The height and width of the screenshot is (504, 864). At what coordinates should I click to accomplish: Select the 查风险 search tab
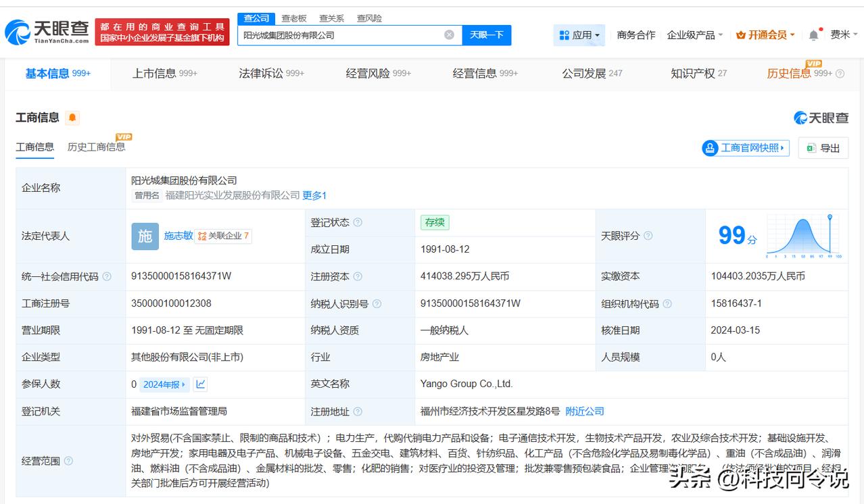(369, 18)
